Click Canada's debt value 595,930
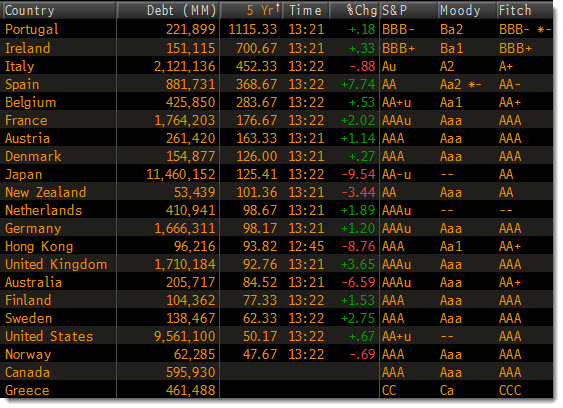Image resolution: width=563 pixels, height=408 pixels. [x=191, y=372]
